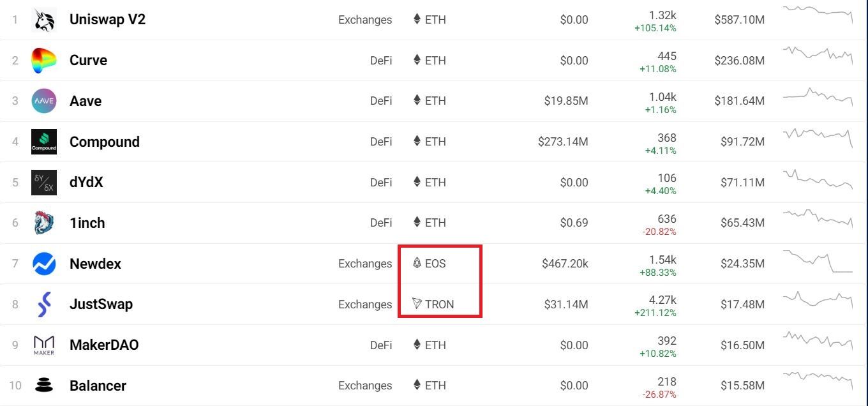Click the Balancer stacked stones logo

[x=44, y=386]
